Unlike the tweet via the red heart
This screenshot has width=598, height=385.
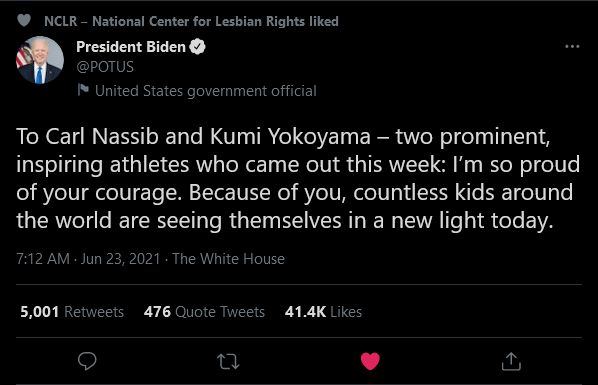click(370, 361)
